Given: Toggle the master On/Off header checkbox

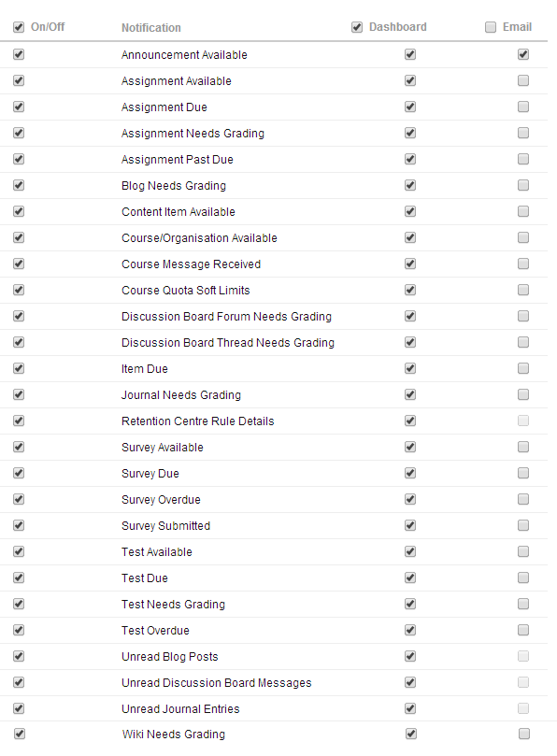Looking at the screenshot, I should tap(18, 27).
